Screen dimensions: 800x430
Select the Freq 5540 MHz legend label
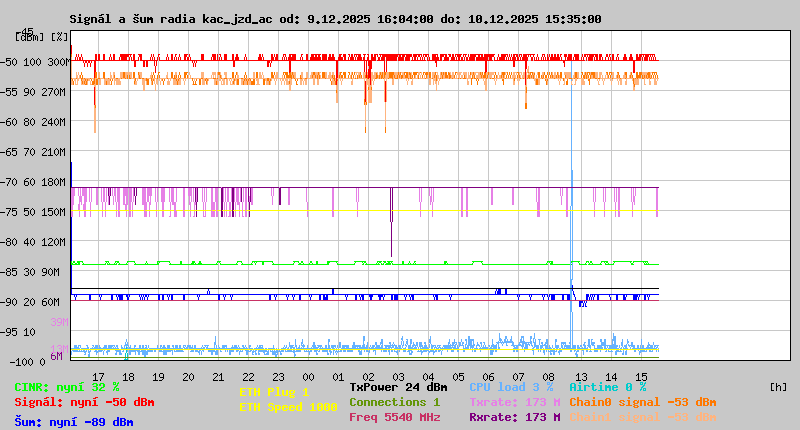click(x=394, y=417)
